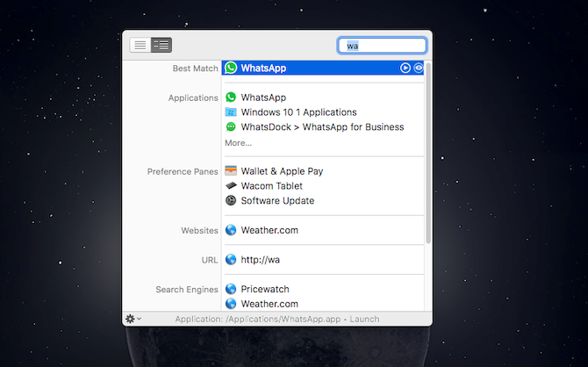Select WhatsDock > WhatsApp for Business
The width and height of the screenshot is (588, 367).
322,126
